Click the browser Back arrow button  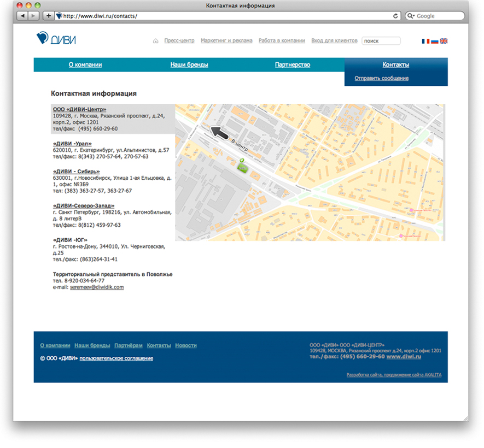point(22,15)
